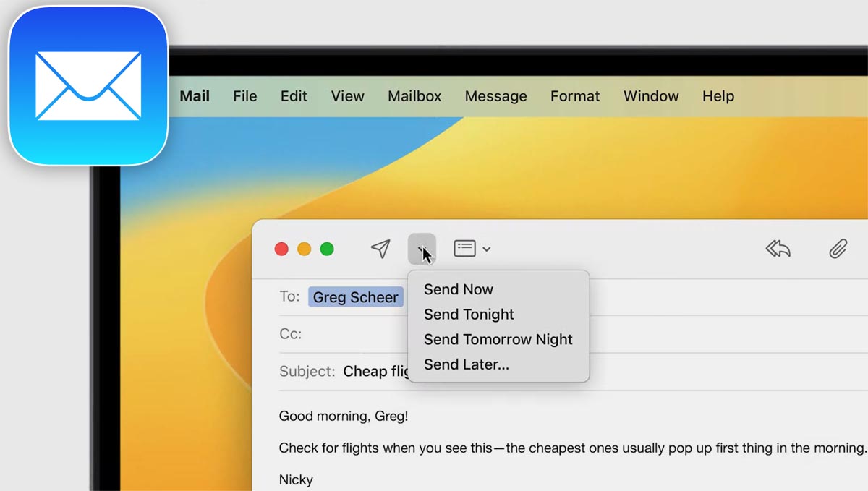Open the Mail menu in menu bar

point(195,96)
